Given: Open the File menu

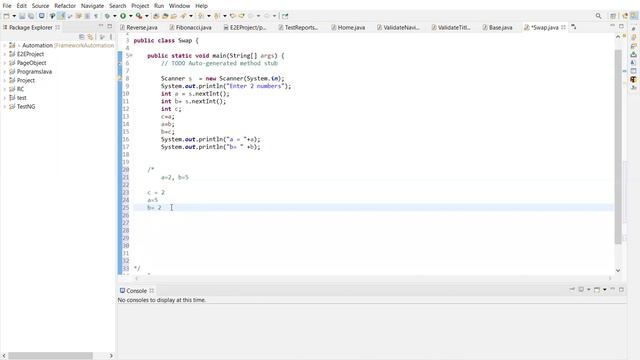Looking at the screenshot, I should [7, 6].
